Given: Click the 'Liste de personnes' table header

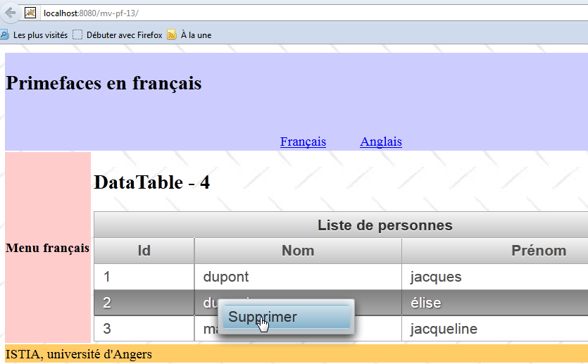Looking at the screenshot, I should [x=384, y=225].
